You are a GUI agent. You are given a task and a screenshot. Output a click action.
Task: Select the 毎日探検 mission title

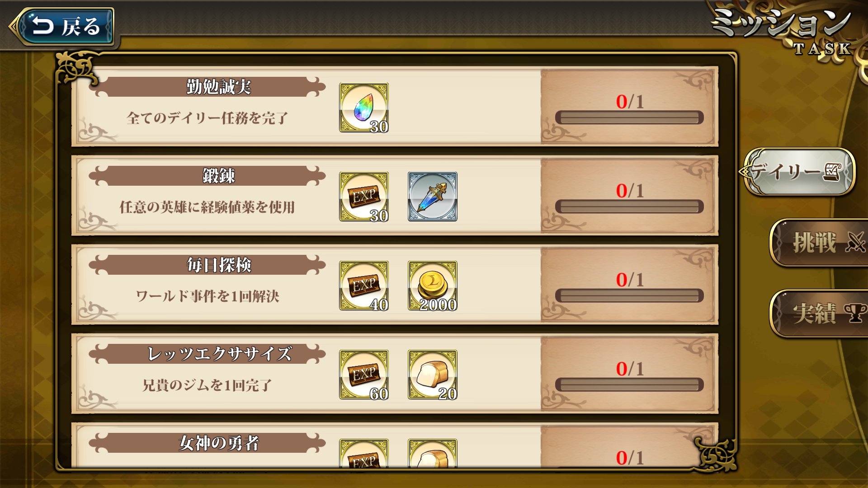219,265
